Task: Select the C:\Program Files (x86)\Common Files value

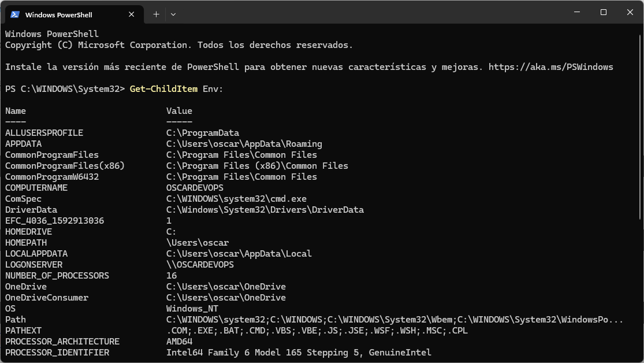Action: pos(257,166)
